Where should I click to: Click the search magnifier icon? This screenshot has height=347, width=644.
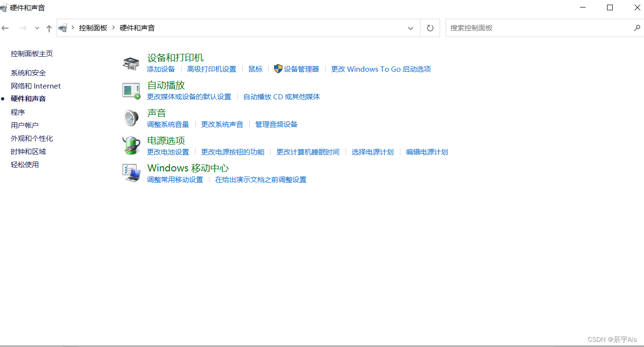tap(637, 28)
